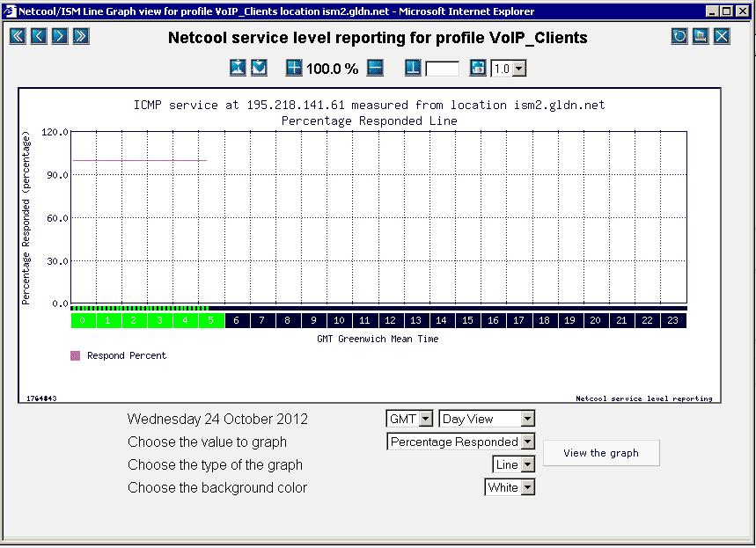Select hour 5 on the timeline
The width and height of the screenshot is (756, 548).
point(211,320)
